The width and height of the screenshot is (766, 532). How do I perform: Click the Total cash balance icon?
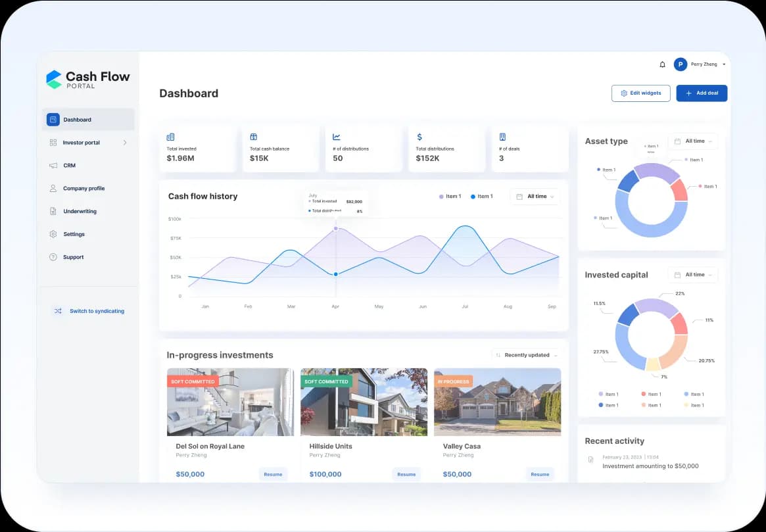point(254,137)
